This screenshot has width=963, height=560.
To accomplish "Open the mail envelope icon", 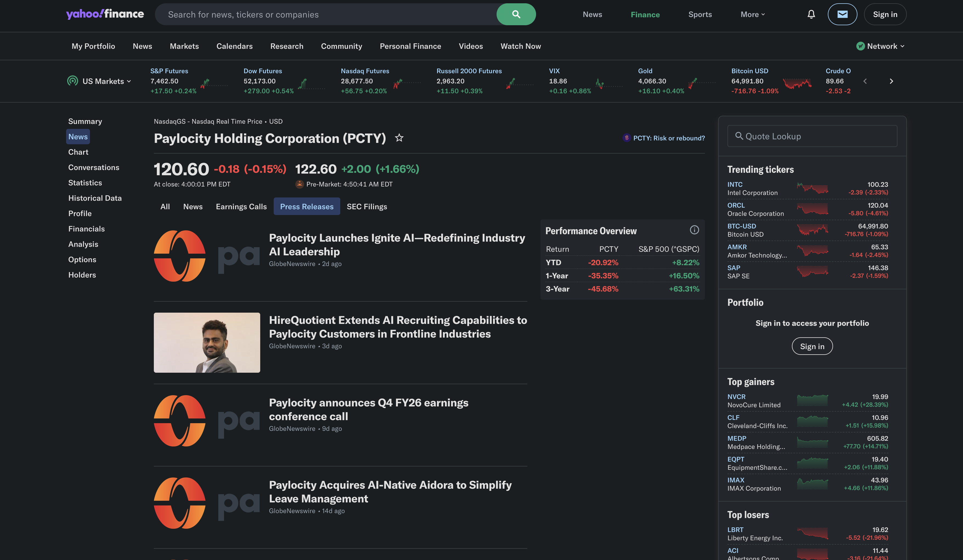I will [842, 14].
